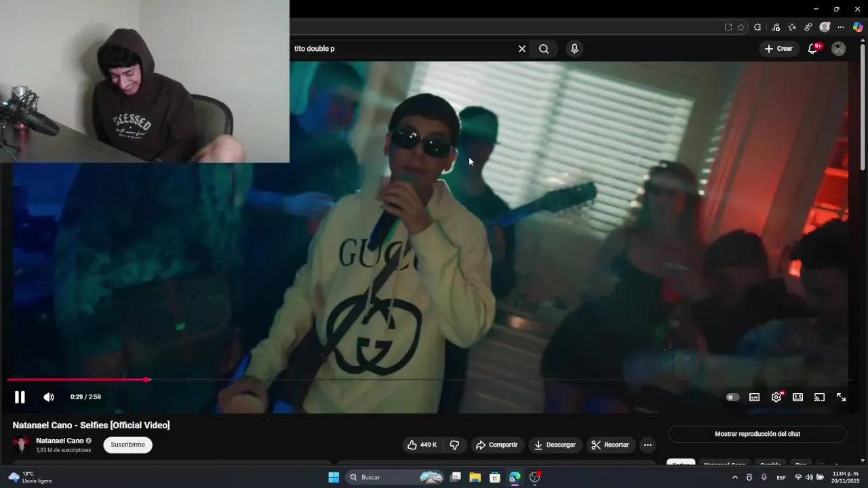Open Microsoft Store from the taskbar

click(x=495, y=477)
